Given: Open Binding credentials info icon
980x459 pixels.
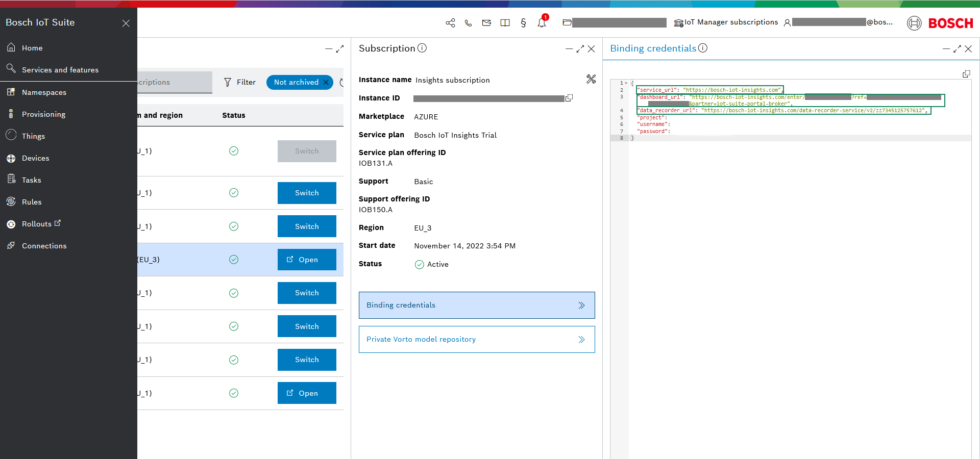Looking at the screenshot, I should point(703,48).
